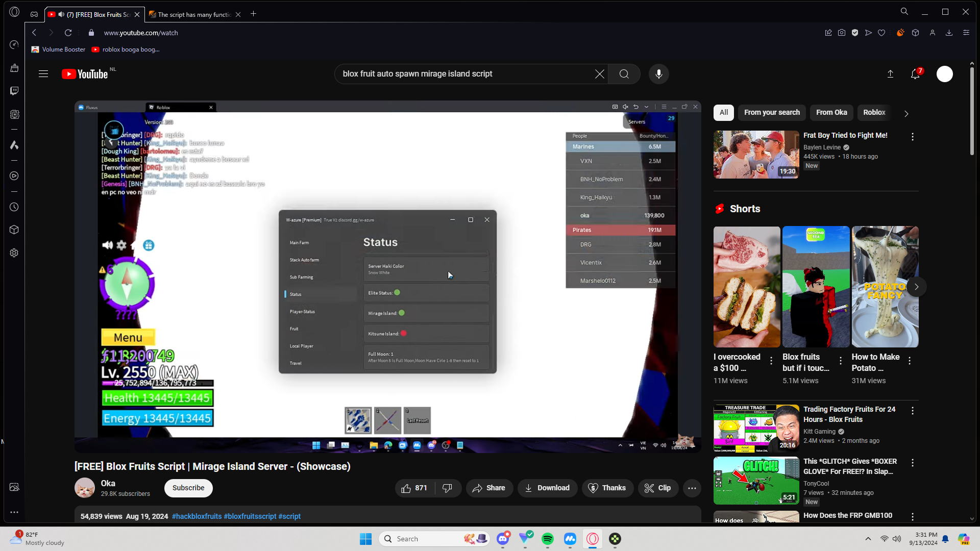Image resolution: width=980 pixels, height=551 pixels.
Task: Open the YouTube guide hamburger menu
Action: pos(43,74)
